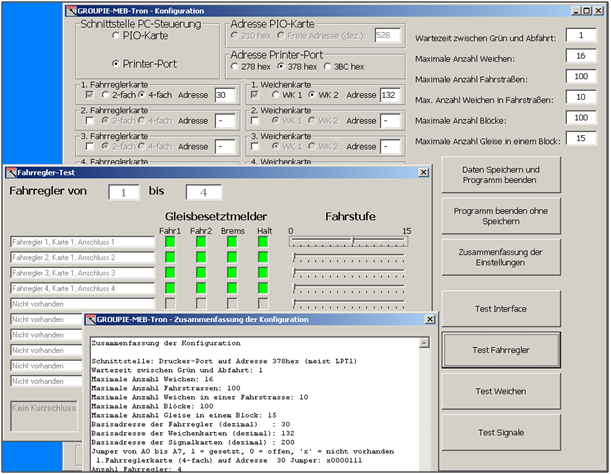Close the Fahrregler-Test window
The image size is (611, 474).
click(424, 172)
